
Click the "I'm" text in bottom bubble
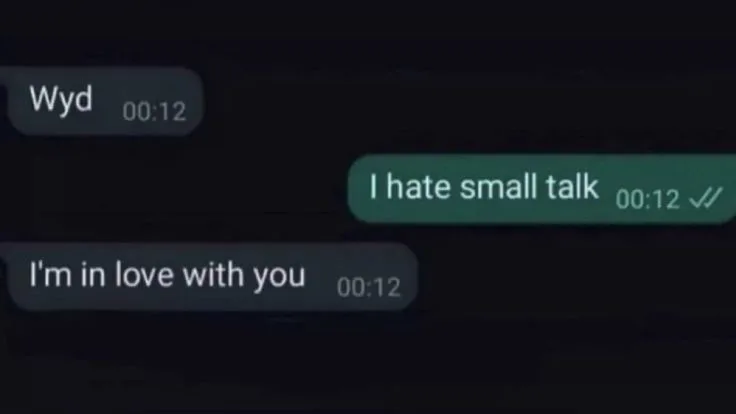click(x=50, y=275)
